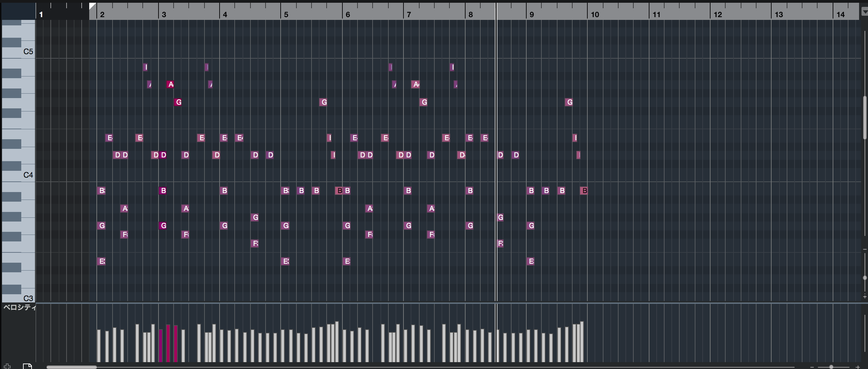The width and height of the screenshot is (868, 369).
Task: Select the highlighted A4 note in bar 3
Action: coord(170,84)
